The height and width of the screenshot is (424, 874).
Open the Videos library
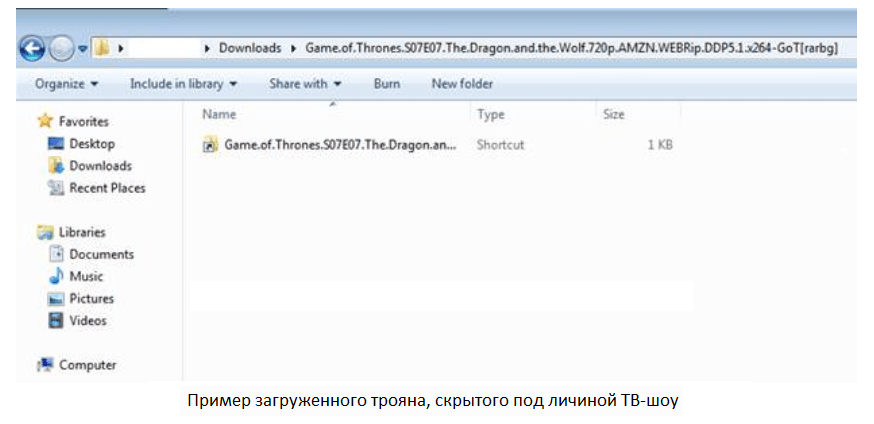(88, 321)
